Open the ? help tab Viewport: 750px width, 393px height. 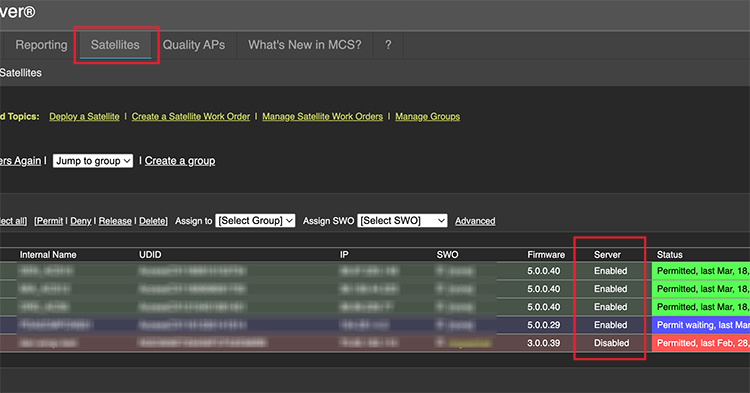pos(388,45)
